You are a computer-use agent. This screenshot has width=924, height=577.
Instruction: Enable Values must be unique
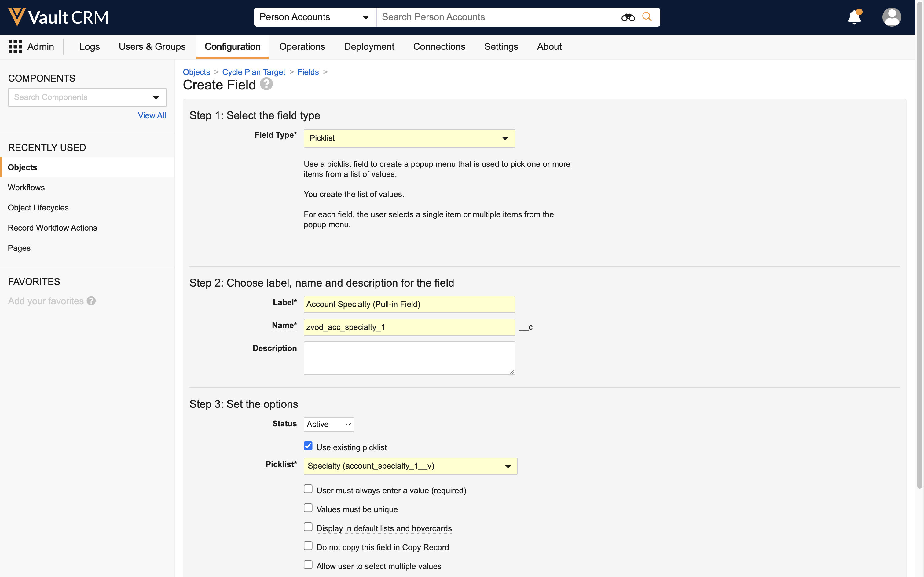pos(308,508)
